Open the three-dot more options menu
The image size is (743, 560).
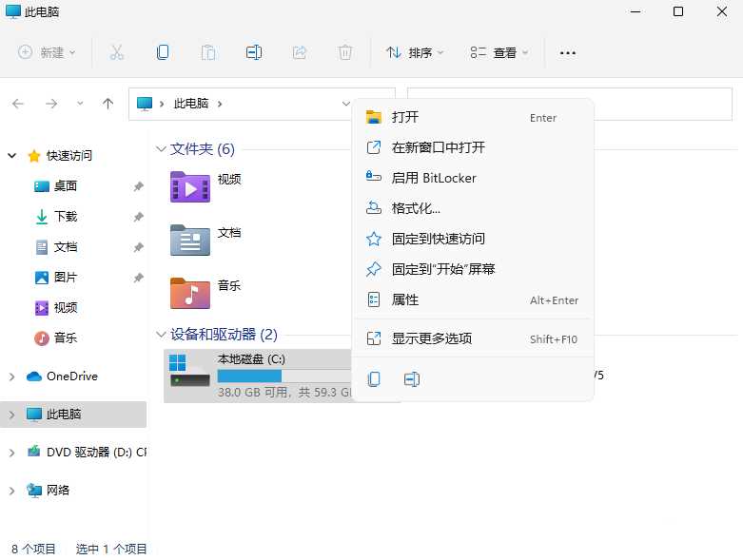(567, 53)
